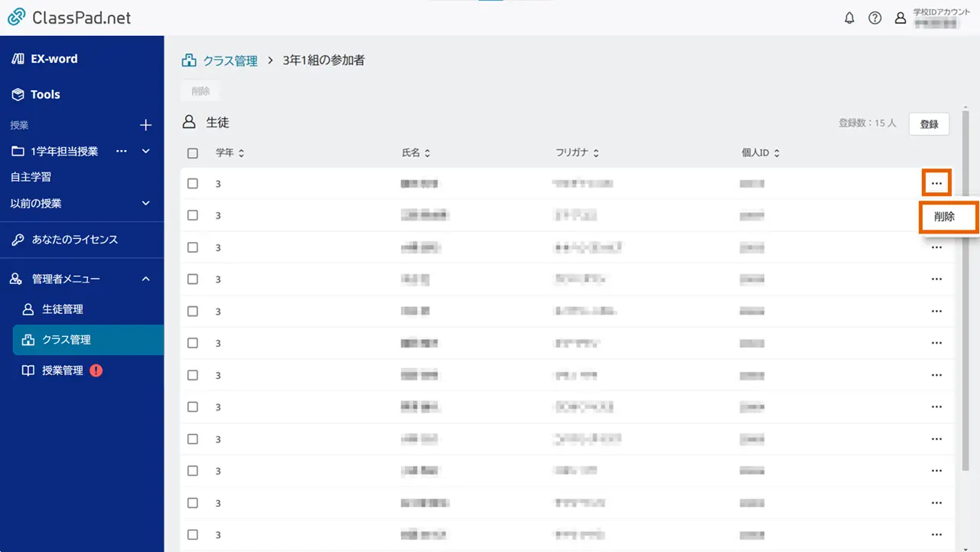The height and width of the screenshot is (552, 980).
Task: Click the 学校IDアカウント user icon
Action: tap(900, 18)
